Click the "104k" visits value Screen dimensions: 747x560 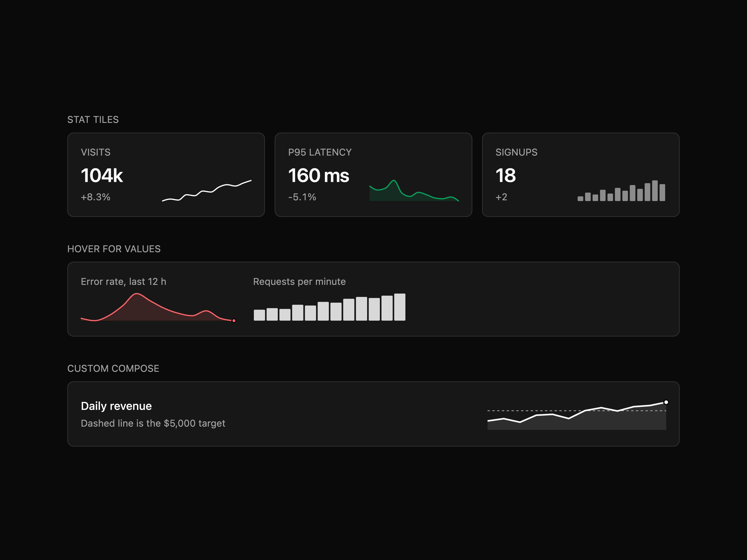click(102, 176)
